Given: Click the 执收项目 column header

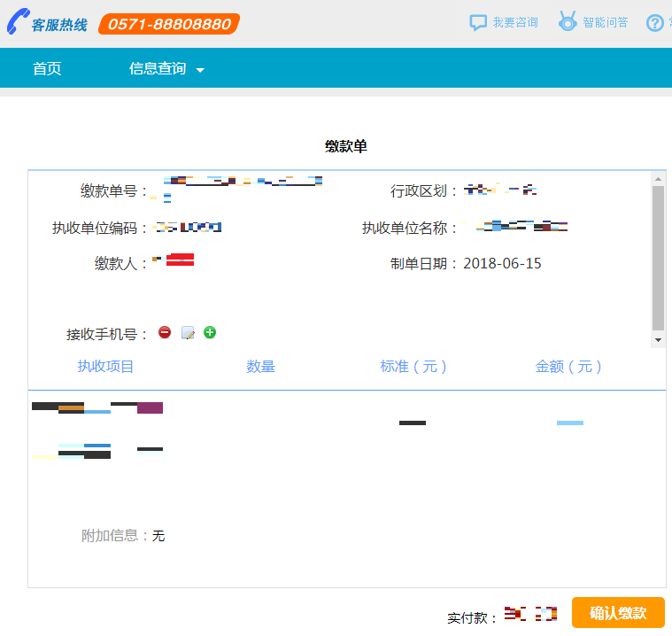Looking at the screenshot, I should [x=105, y=367].
